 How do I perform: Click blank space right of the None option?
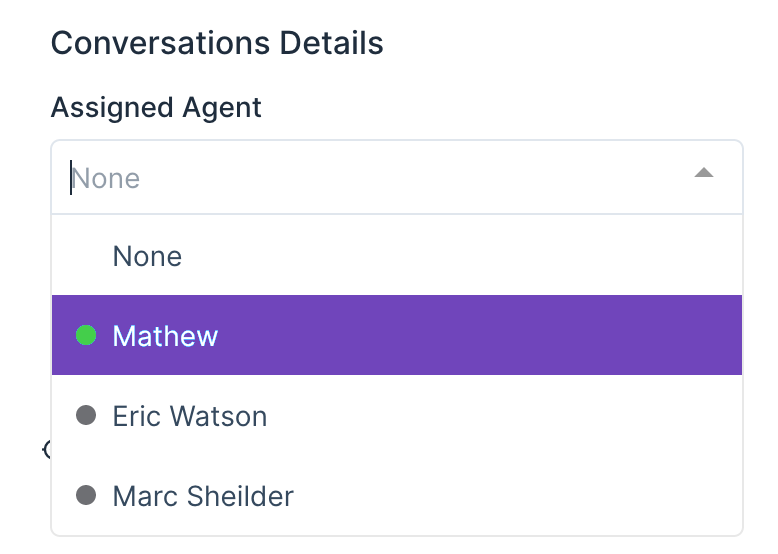click(450, 256)
